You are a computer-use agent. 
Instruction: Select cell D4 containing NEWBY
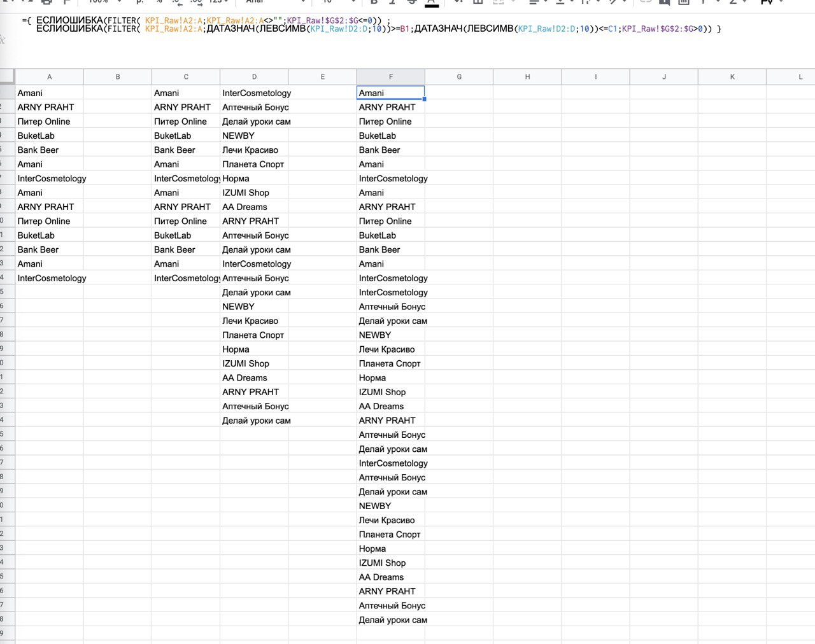(254, 136)
